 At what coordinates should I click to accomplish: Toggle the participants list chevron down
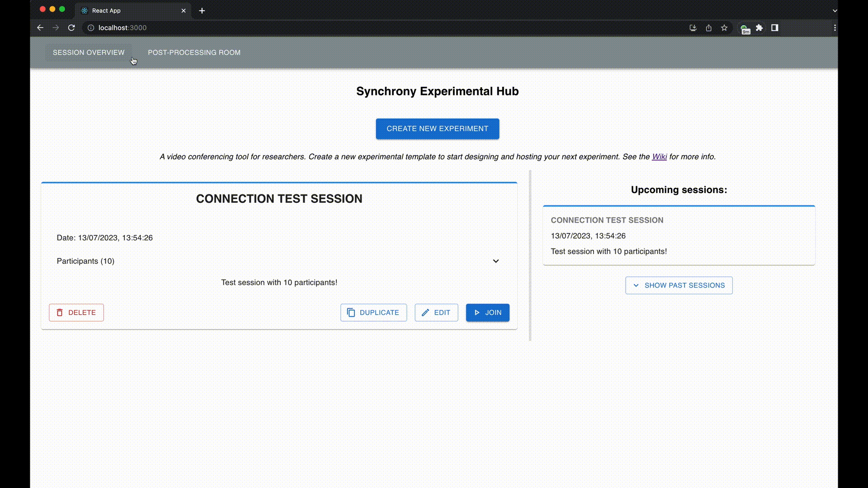495,261
